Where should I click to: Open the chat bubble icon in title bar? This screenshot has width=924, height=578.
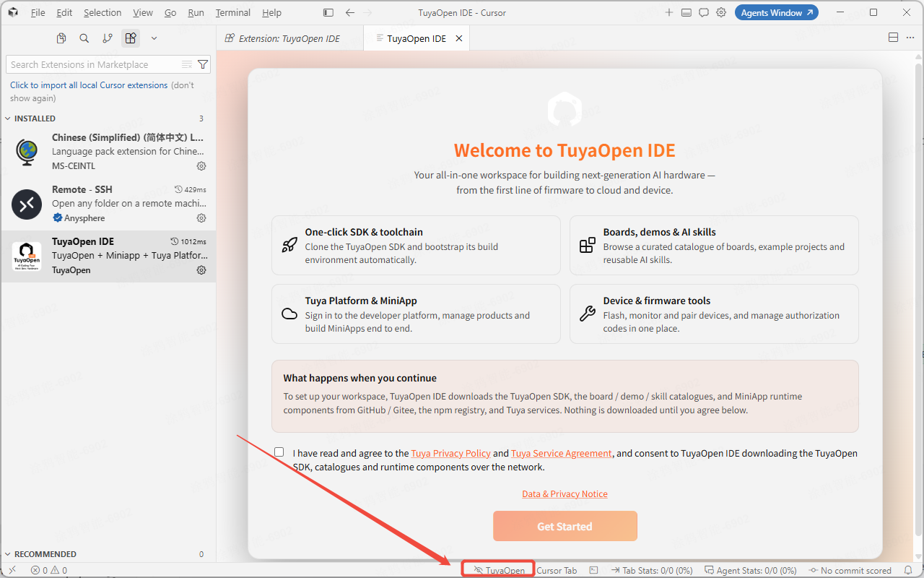tap(704, 13)
